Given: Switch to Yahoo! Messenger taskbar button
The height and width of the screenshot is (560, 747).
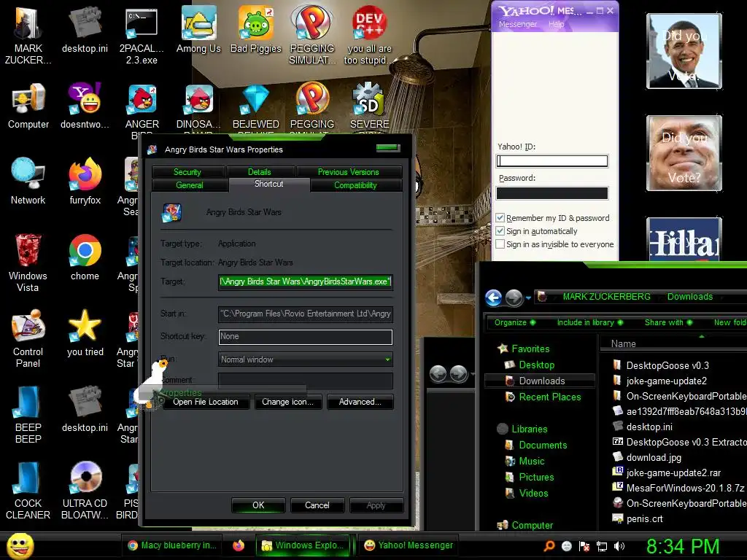Looking at the screenshot, I should [409, 545].
